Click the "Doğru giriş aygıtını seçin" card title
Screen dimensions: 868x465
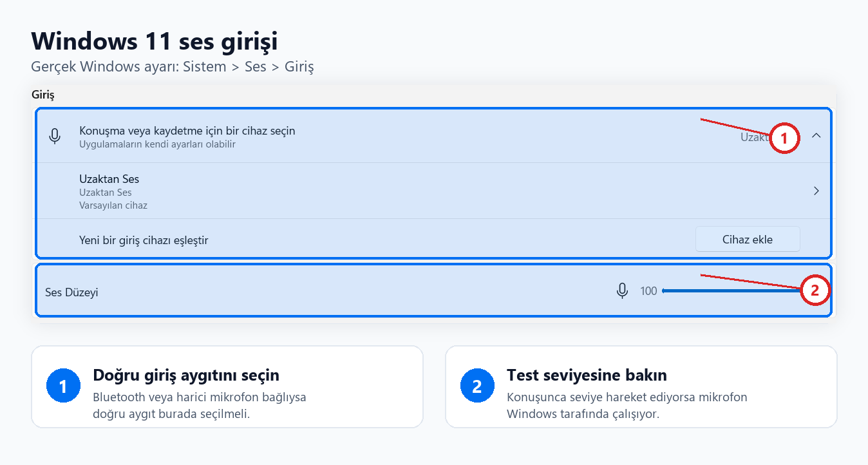click(x=186, y=375)
